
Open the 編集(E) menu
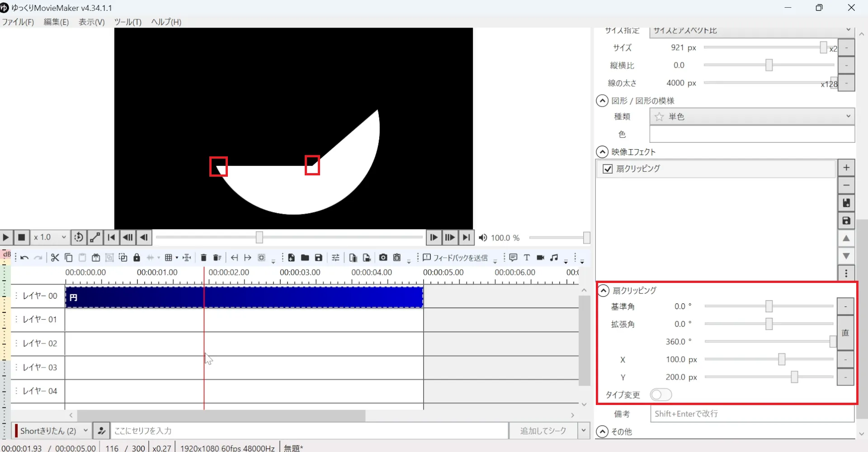click(56, 22)
